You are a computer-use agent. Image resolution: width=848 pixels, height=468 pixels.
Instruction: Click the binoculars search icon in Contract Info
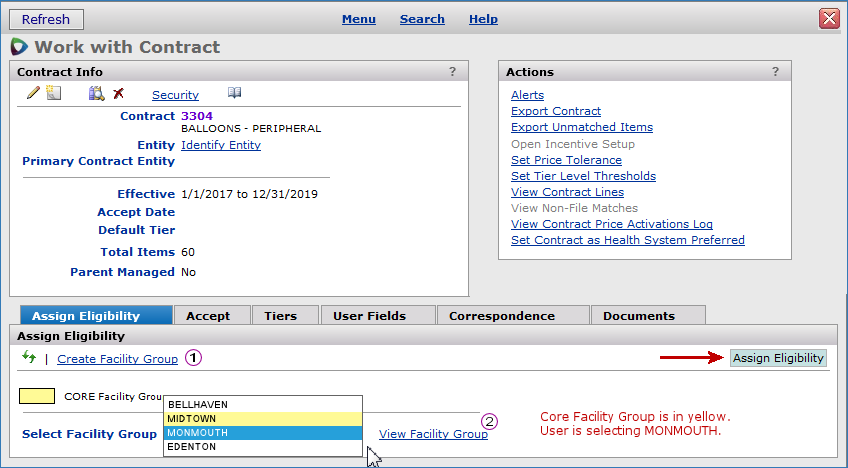(96, 94)
